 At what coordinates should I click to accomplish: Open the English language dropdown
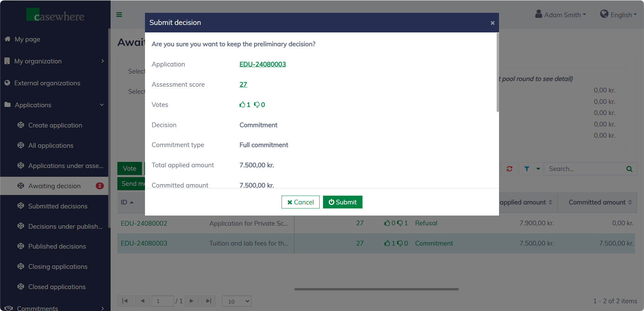tap(618, 15)
